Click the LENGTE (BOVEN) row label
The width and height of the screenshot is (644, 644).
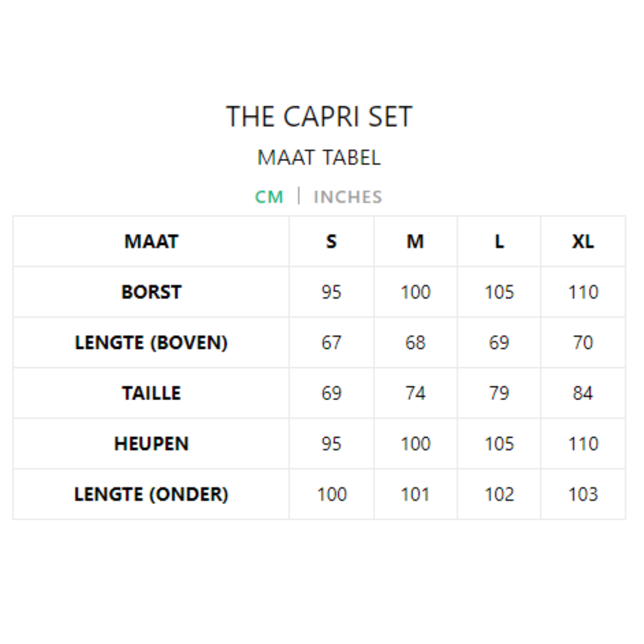pos(151,343)
